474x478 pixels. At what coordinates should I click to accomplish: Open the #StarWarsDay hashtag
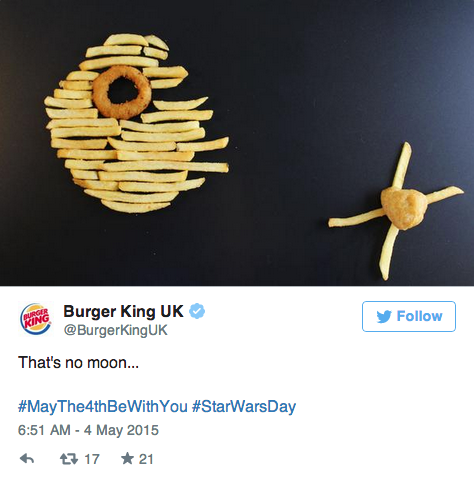click(244, 406)
